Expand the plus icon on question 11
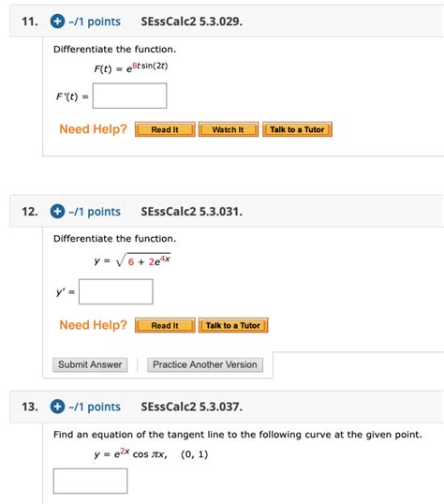Viewport: 444px width, 504px height. pyautogui.click(x=57, y=22)
